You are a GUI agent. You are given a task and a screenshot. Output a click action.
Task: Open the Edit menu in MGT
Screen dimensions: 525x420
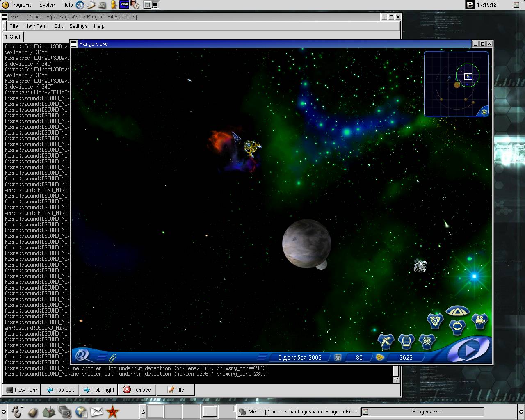pyautogui.click(x=59, y=26)
